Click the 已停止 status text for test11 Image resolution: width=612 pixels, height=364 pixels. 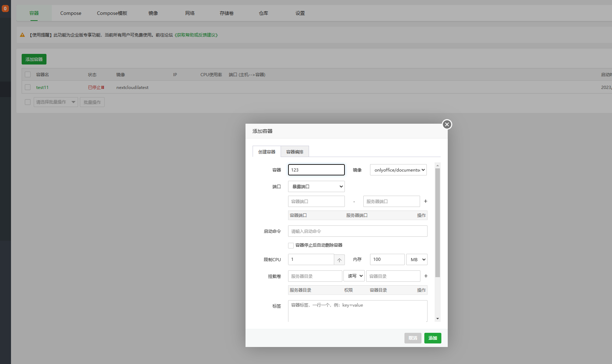click(94, 88)
